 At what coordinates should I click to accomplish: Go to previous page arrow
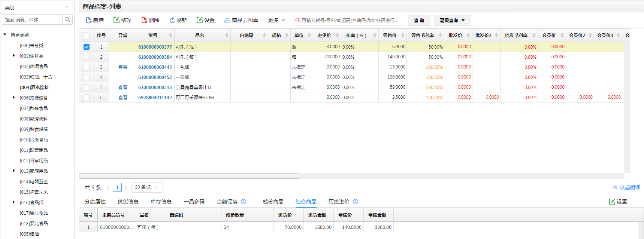[108, 187]
